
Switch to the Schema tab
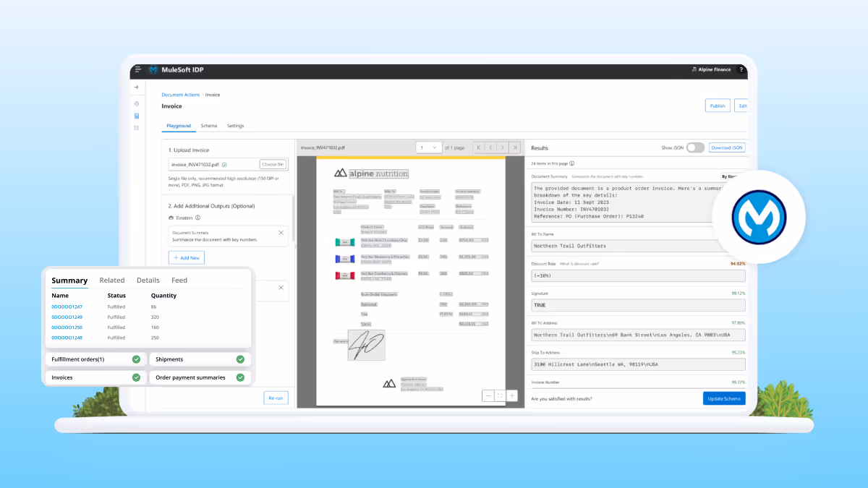[209, 126]
